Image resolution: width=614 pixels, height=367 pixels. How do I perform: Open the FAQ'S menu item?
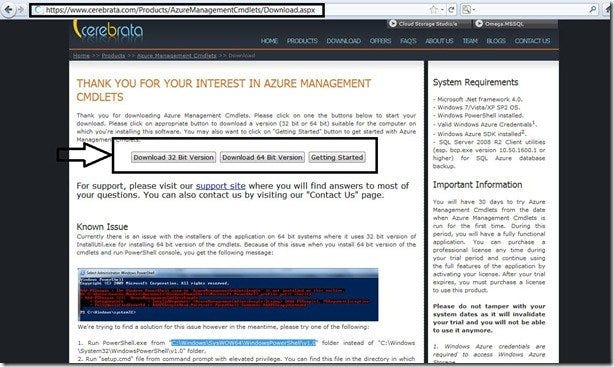[x=408, y=41]
